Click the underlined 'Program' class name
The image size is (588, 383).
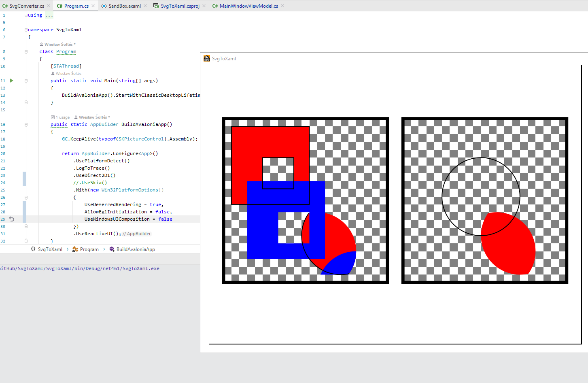click(66, 51)
